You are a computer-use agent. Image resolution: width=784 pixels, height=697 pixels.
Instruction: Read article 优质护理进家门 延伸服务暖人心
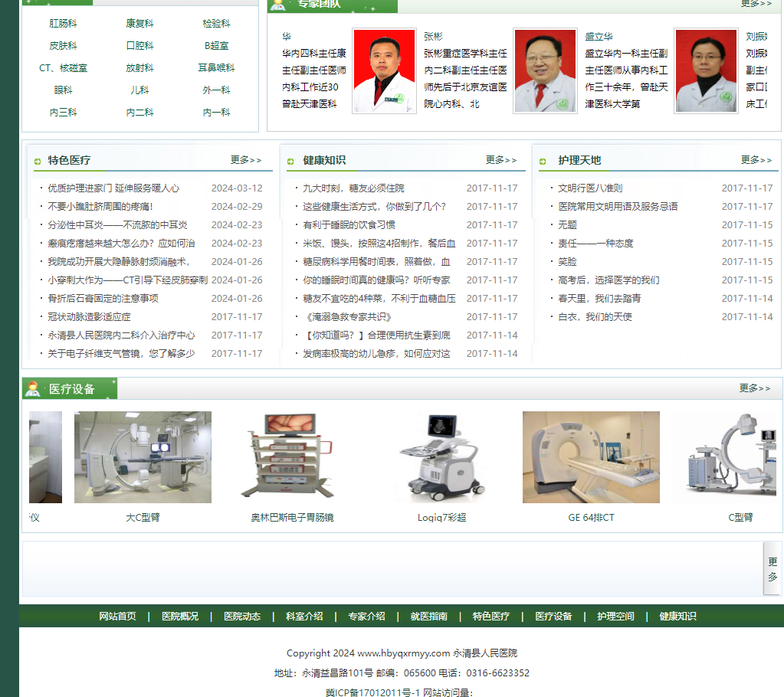click(113, 188)
